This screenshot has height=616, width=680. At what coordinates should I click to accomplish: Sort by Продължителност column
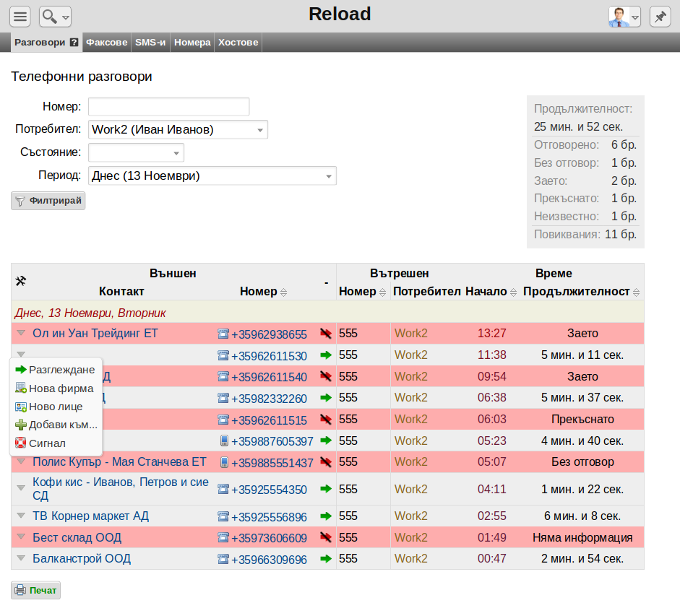[x=636, y=292]
